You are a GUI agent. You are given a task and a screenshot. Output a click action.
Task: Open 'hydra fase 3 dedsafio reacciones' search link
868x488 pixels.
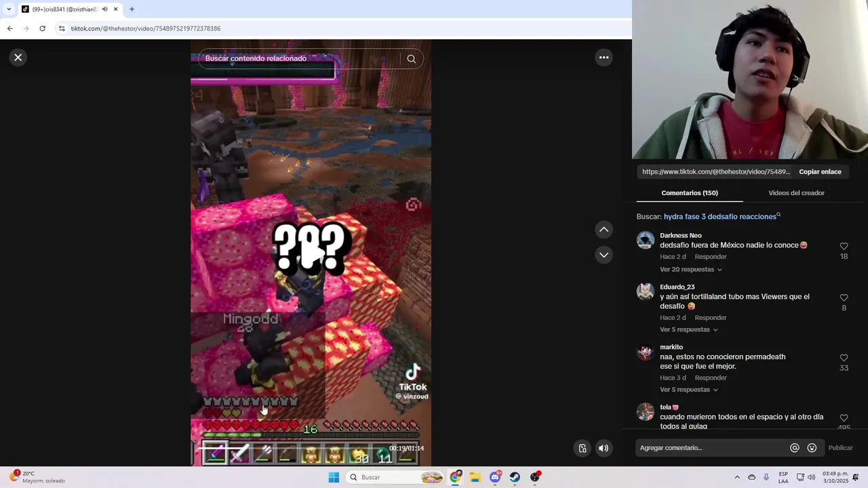pyautogui.click(x=722, y=217)
